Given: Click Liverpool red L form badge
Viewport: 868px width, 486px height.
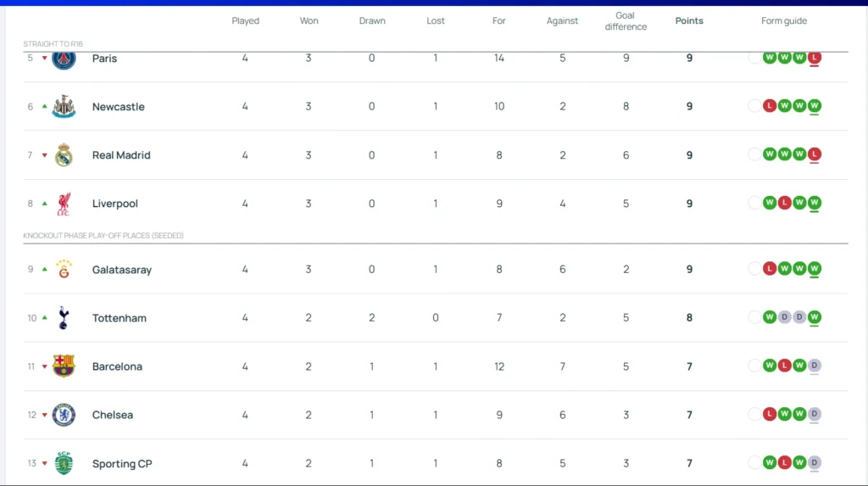Looking at the screenshot, I should click(784, 203).
